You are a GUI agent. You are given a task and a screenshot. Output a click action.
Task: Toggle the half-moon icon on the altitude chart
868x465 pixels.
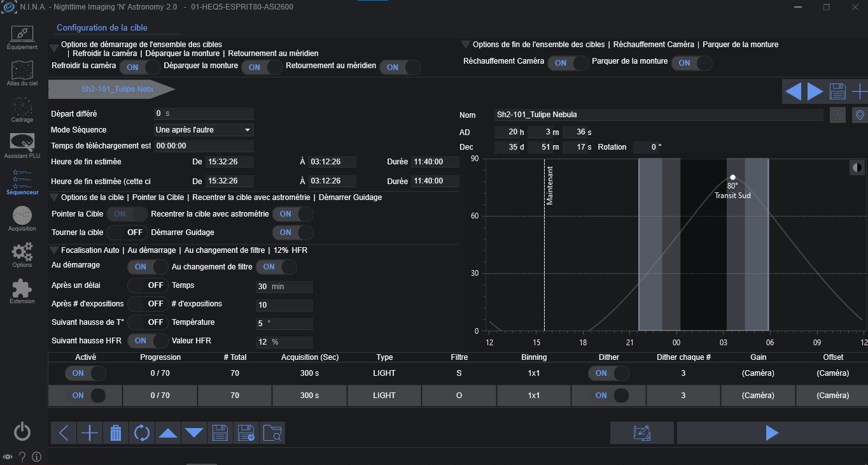[x=858, y=168]
